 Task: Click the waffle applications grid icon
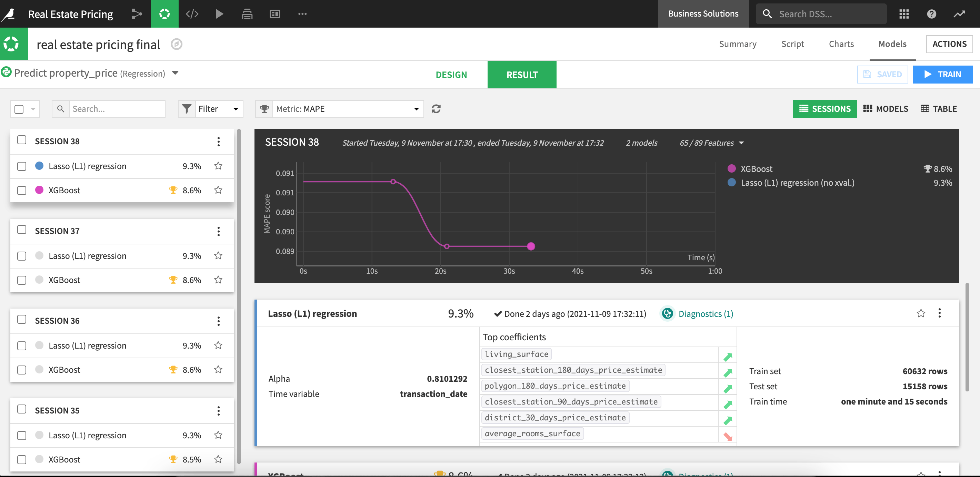tap(904, 14)
